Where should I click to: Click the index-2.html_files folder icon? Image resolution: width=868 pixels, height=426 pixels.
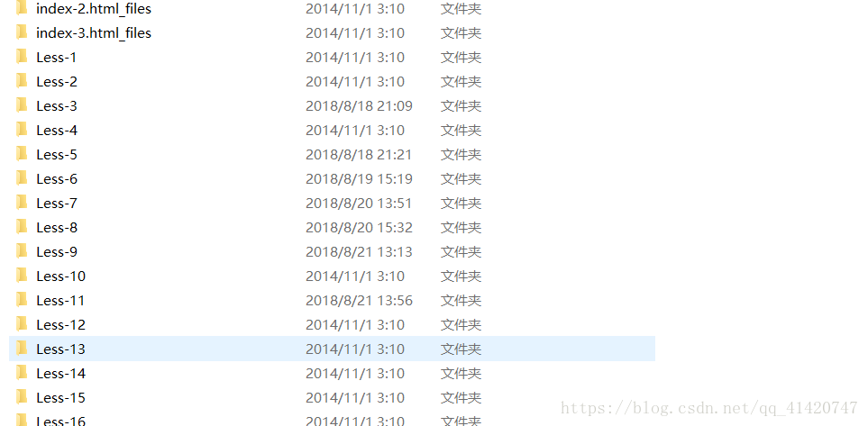(22, 8)
